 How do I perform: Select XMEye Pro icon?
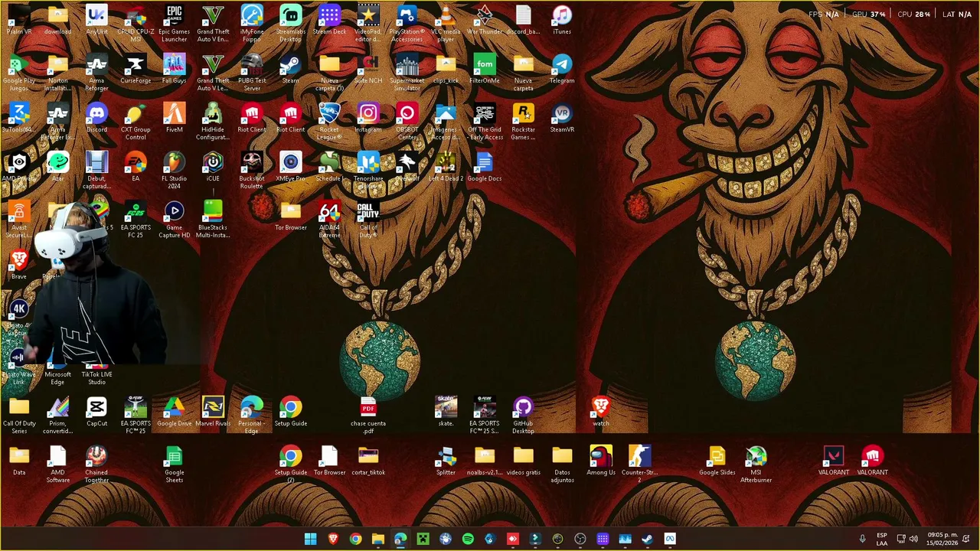tap(291, 168)
